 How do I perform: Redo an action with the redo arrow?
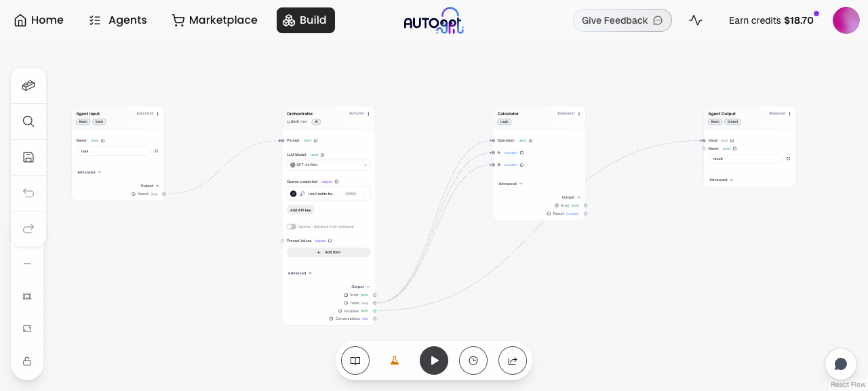click(28, 228)
